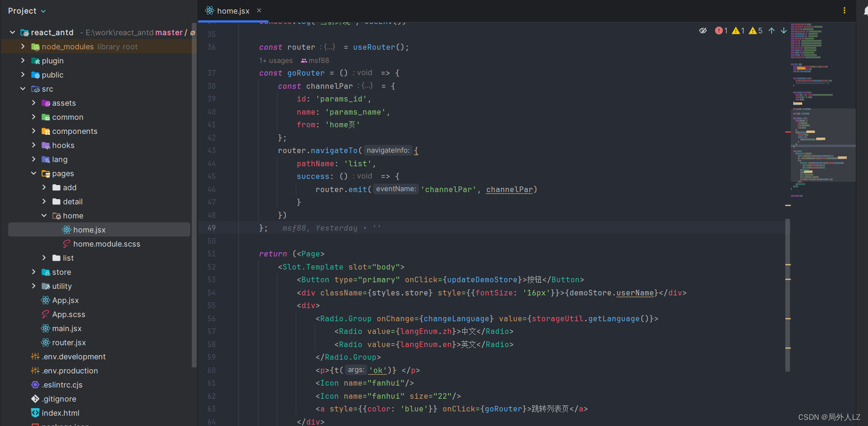The height and width of the screenshot is (426, 868).
Task: Click the goRouter function name on line 37
Action: pos(306,73)
